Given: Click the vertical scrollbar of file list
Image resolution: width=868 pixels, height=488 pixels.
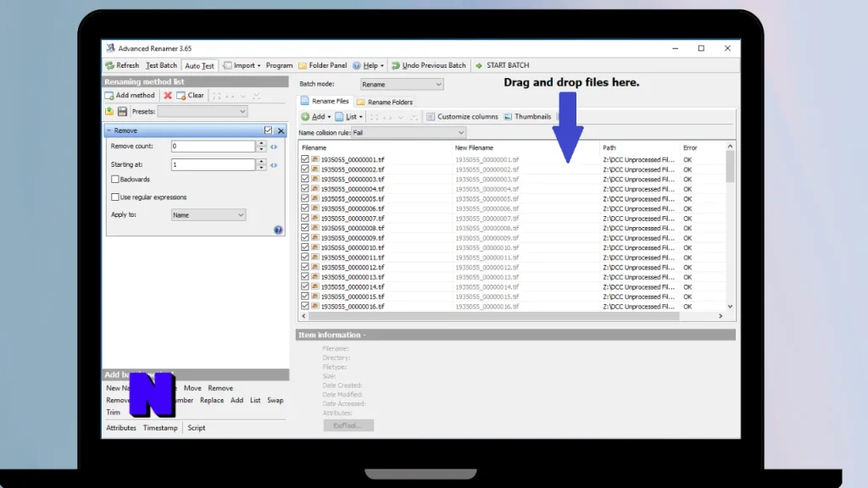Looking at the screenshot, I should click(x=730, y=167).
